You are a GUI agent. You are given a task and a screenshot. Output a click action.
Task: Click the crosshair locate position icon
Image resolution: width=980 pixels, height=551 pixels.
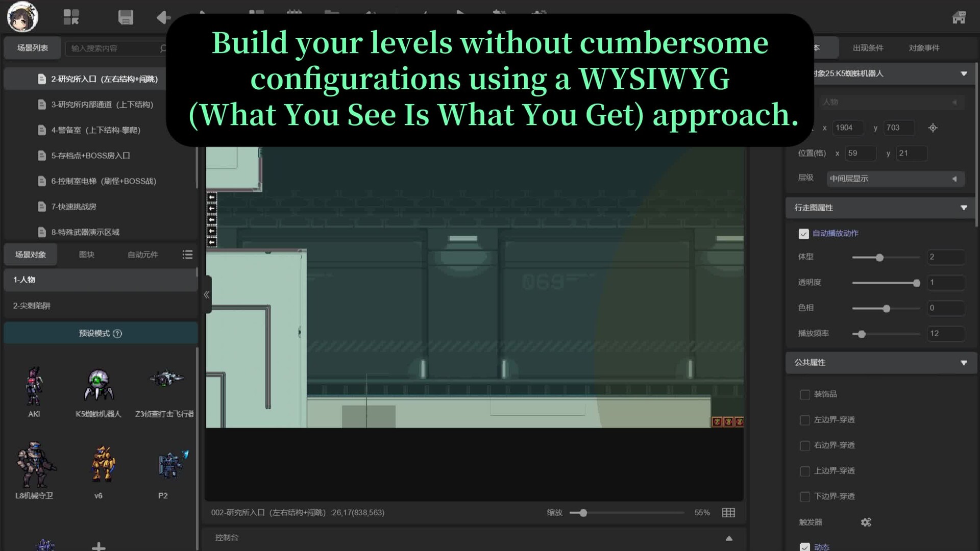(x=933, y=128)
